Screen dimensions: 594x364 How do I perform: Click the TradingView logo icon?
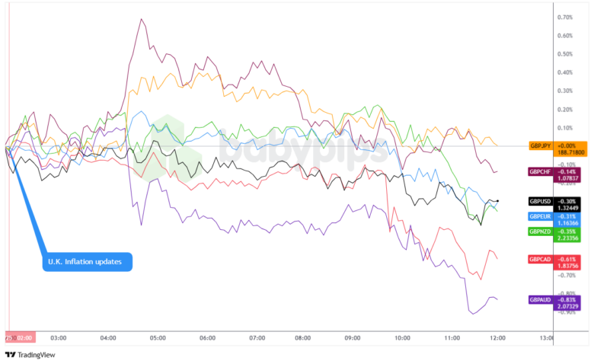point(10,354)
